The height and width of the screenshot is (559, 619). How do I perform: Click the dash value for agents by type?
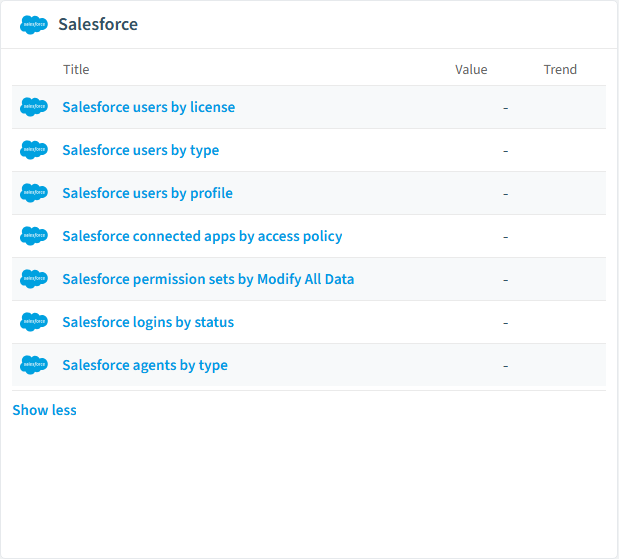pyautogui.click(x=505, y=366)
